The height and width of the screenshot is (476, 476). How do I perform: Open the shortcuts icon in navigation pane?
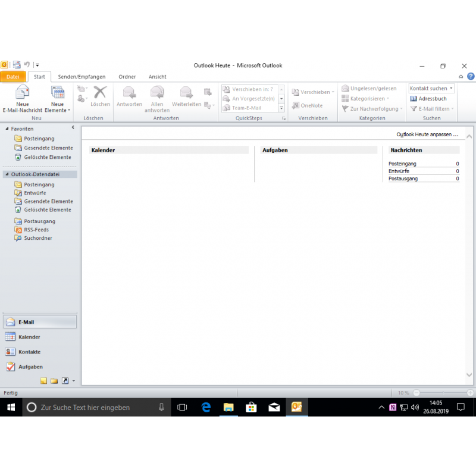(65, 381)
